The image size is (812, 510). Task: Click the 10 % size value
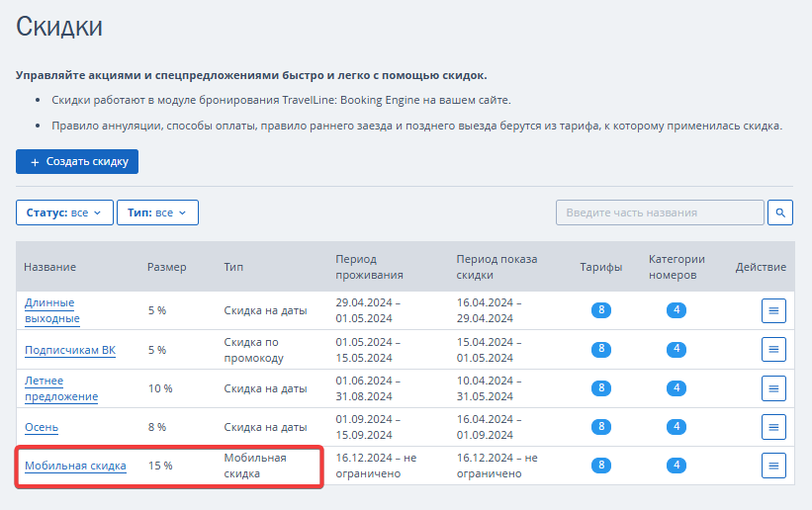(x=160, y=388)
